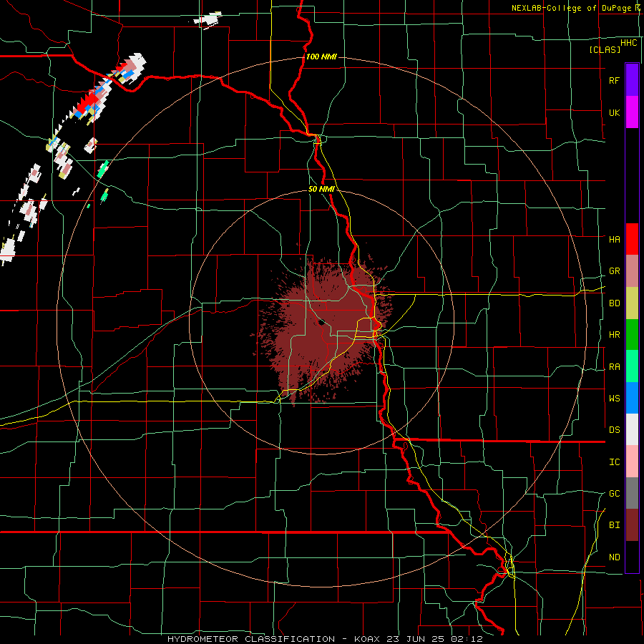Screen dimensions: 644x644
Task: Click the RF purple legend swatch
Action: coord(632,79)
